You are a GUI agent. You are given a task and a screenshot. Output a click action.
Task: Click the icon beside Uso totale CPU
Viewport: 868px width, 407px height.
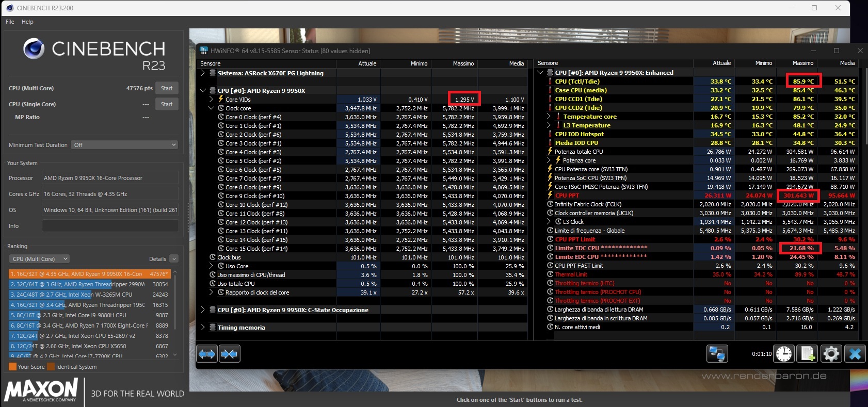pos(213,283)
